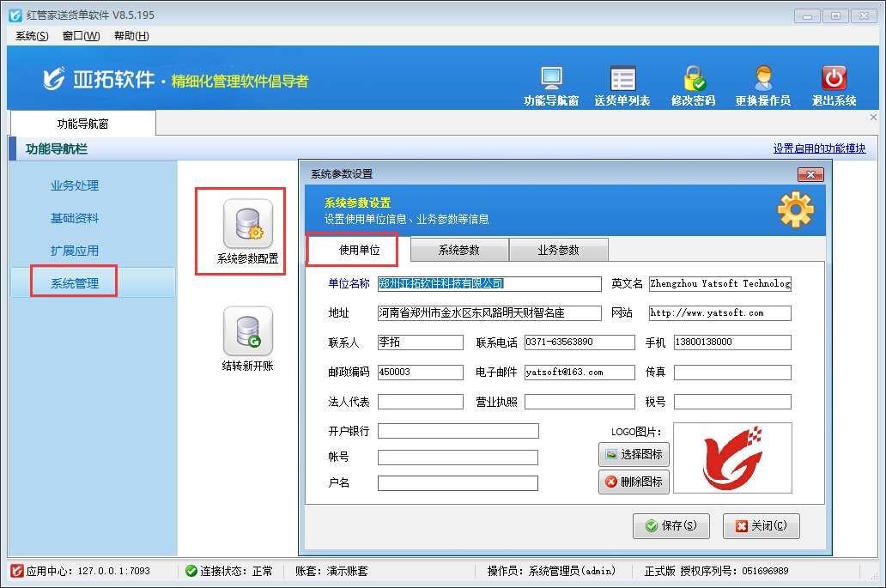Screen dimensions: 886x588
Task: Click the 联系人 input field
Action: [x=421, y=342]
